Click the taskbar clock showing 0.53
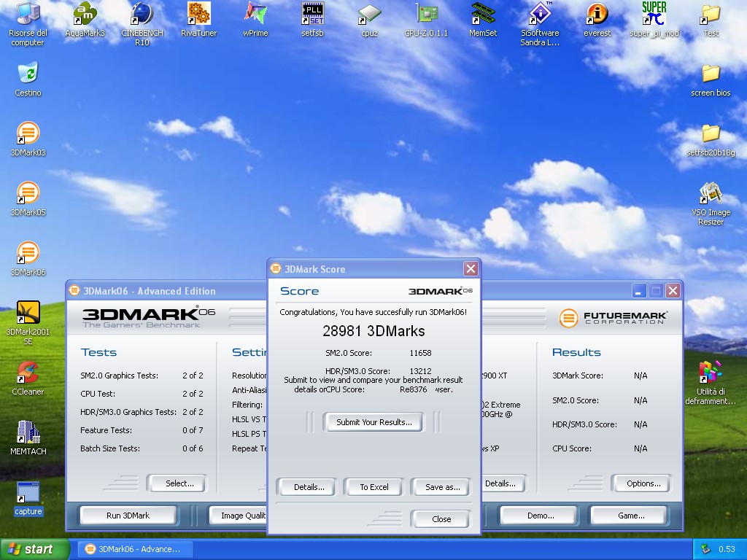 click(727, 549)
